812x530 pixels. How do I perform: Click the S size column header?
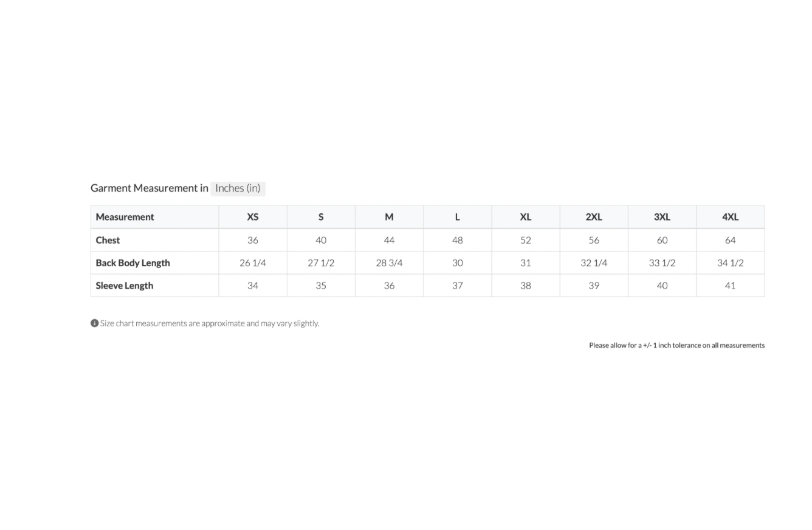321,217
